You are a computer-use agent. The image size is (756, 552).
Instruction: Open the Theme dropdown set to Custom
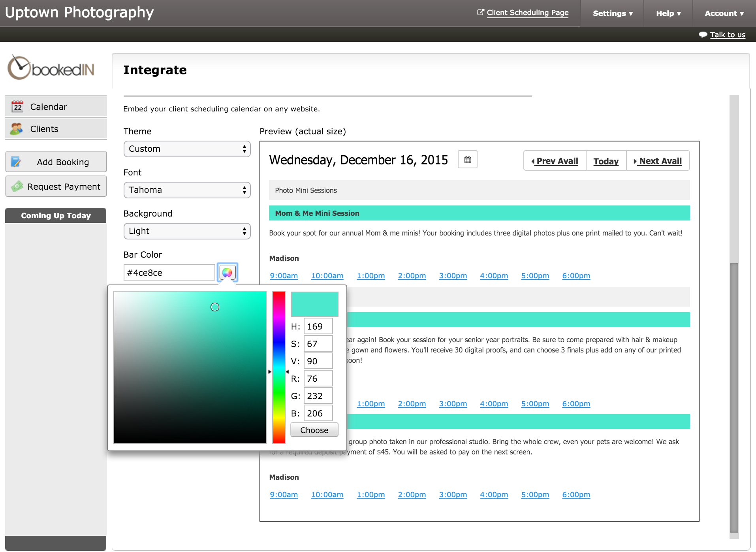point(187,149)
